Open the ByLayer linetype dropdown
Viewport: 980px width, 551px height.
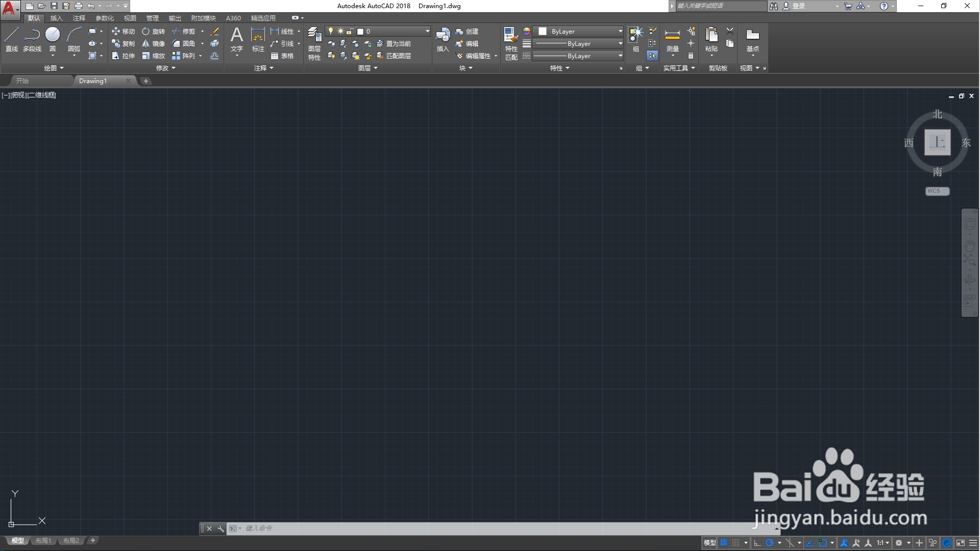(x=578, y=56)
